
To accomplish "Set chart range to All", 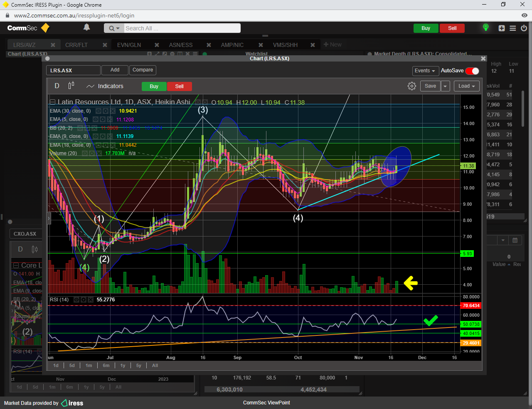I will point(155,366).
